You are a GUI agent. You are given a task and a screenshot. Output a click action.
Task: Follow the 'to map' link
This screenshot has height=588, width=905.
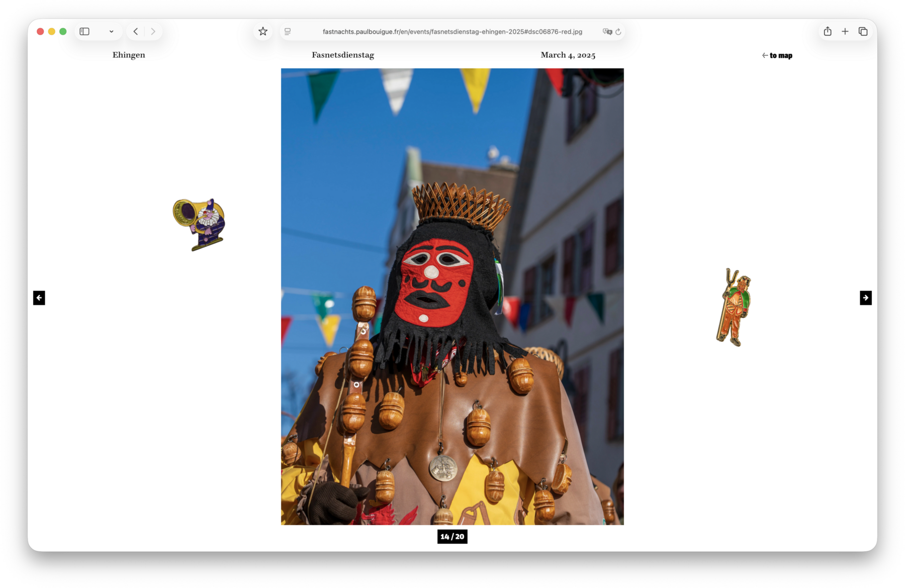777,56
